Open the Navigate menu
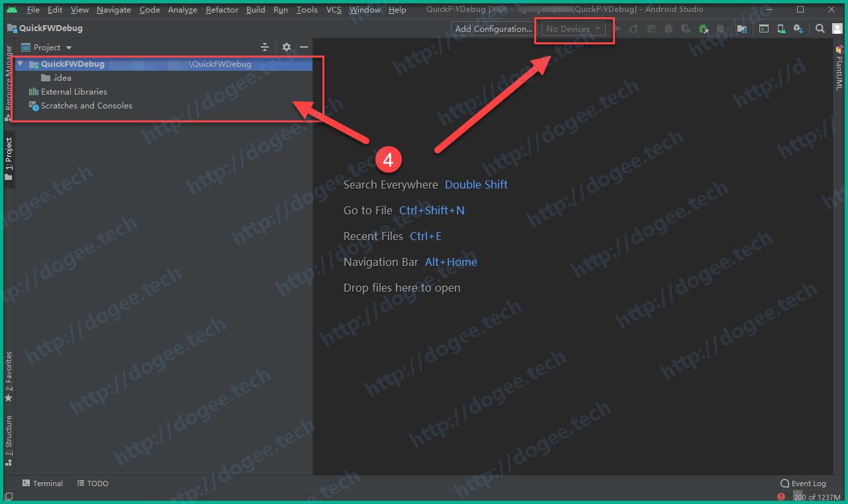848x504 pixels. (x=114, y=10)
